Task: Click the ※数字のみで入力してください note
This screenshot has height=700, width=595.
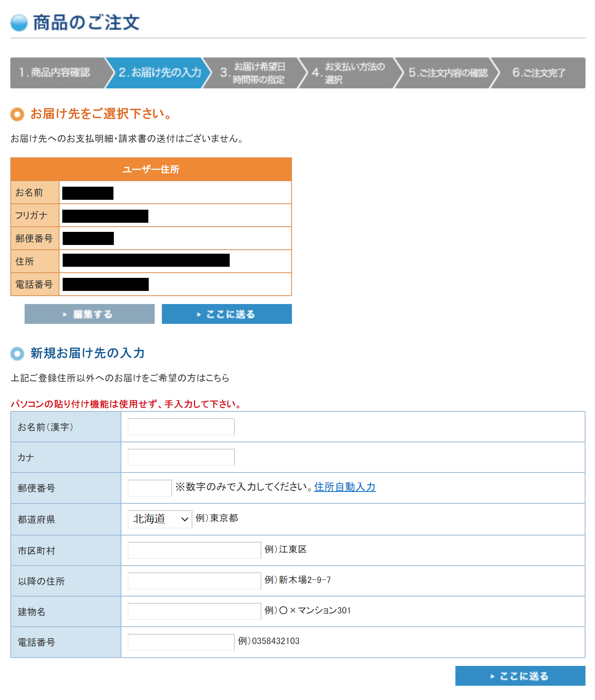Action: [244, 487]
